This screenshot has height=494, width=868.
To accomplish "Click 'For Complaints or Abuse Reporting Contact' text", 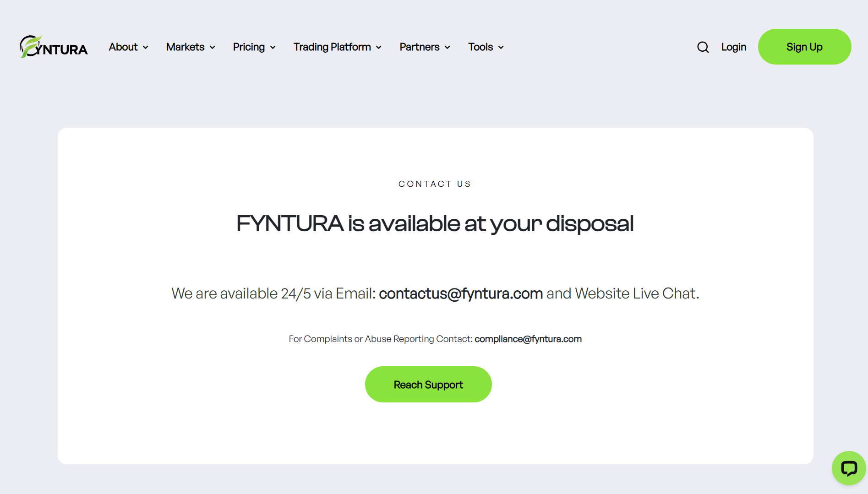I will pos(381,339).
